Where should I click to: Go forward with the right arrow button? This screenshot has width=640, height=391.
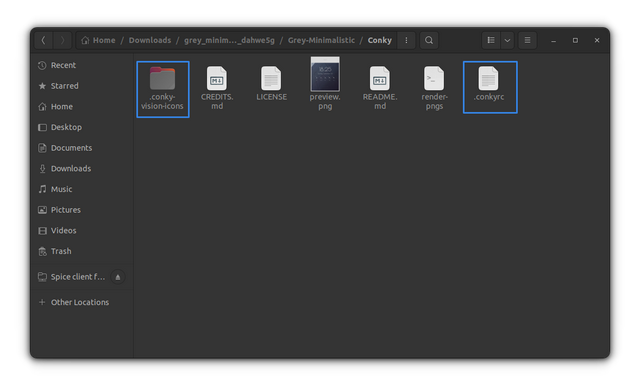point(62,40)
